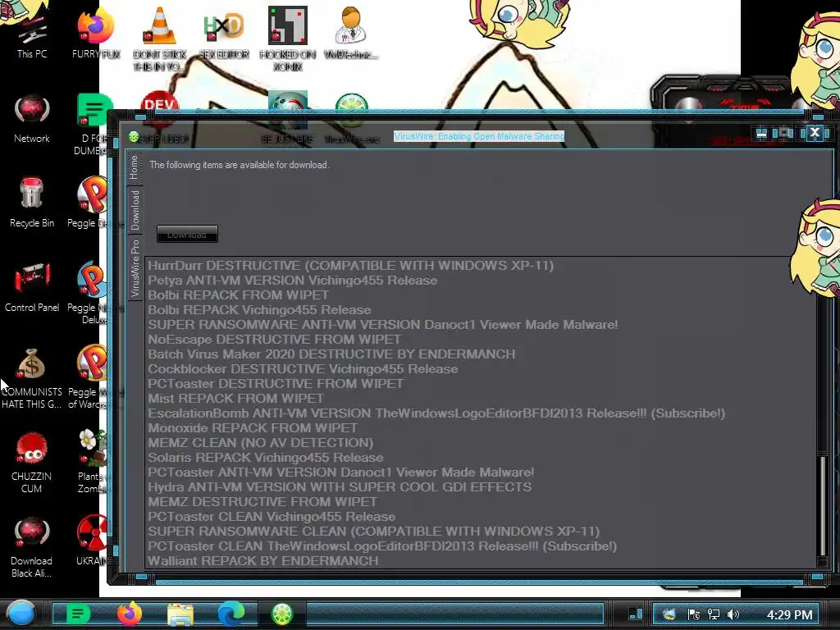Viewport: 840px width, 630px height.
Task: Click the download list vertical scrollbar thumb
Action: coord(823,506)
